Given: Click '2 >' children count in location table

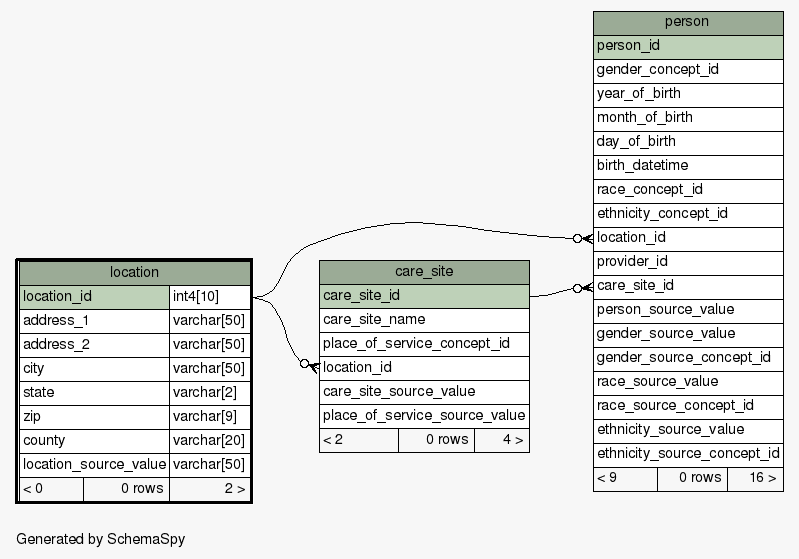Looking at the screenshot, I should pyautogui.click(x=235, y=489).
